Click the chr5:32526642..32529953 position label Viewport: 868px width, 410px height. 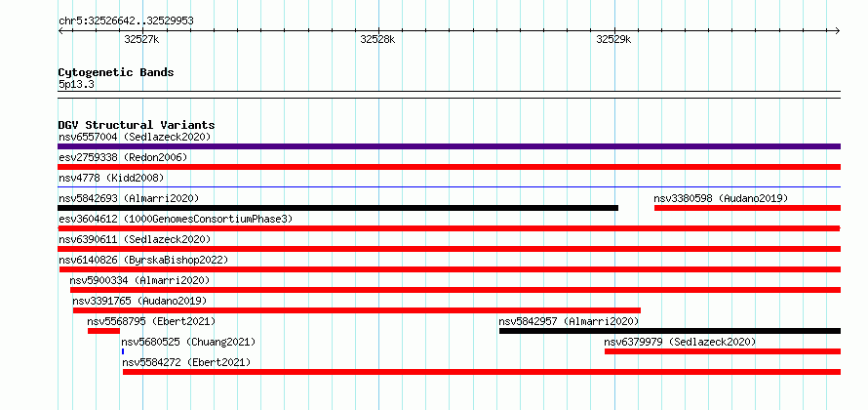click(x=126, y=21)
